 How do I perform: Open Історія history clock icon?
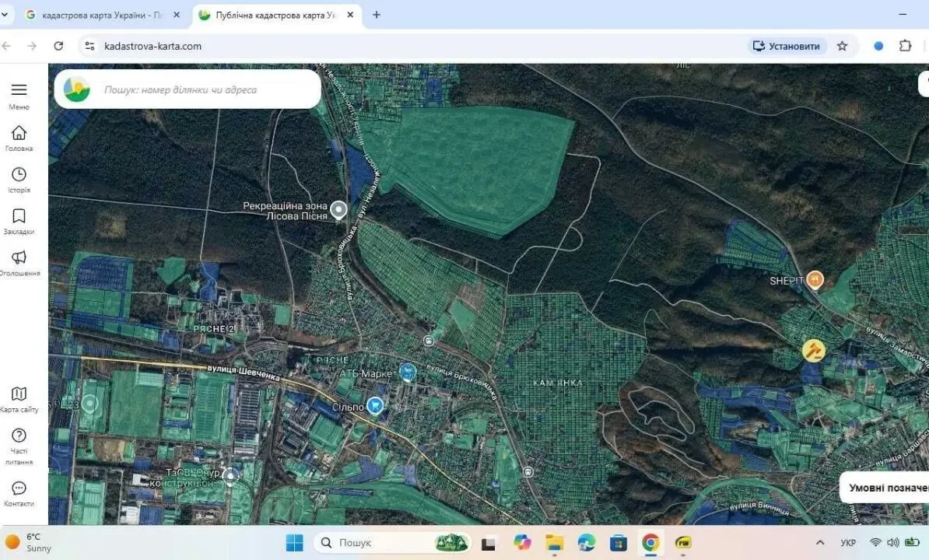pos(19,175)
